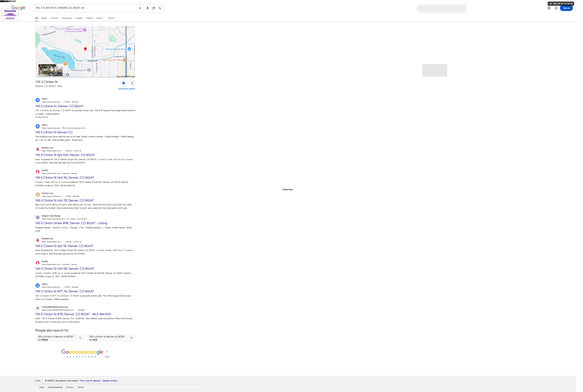Search related query ending in rent
583x392 pixels.
(111, 338)
